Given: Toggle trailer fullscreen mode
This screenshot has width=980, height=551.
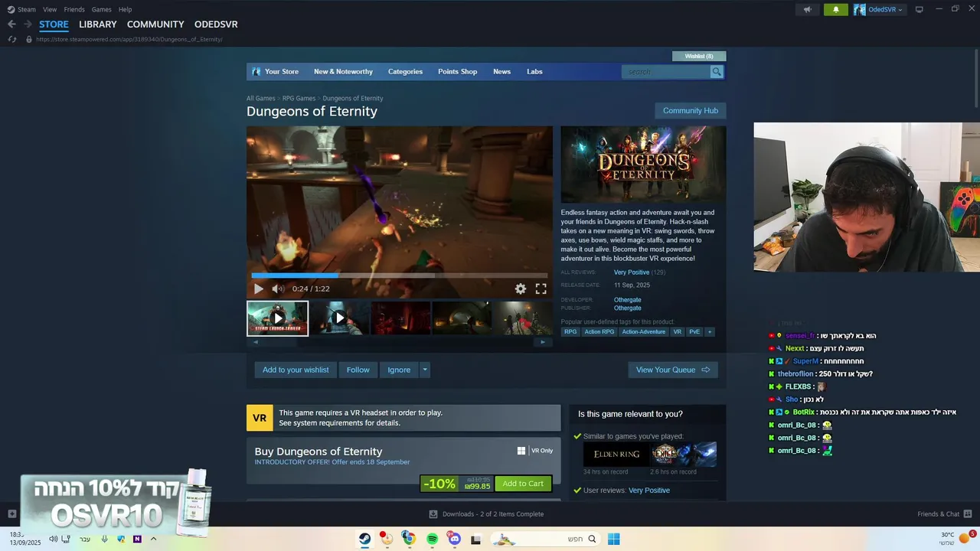Looking at the screenshot, I should tap(541, 289).
